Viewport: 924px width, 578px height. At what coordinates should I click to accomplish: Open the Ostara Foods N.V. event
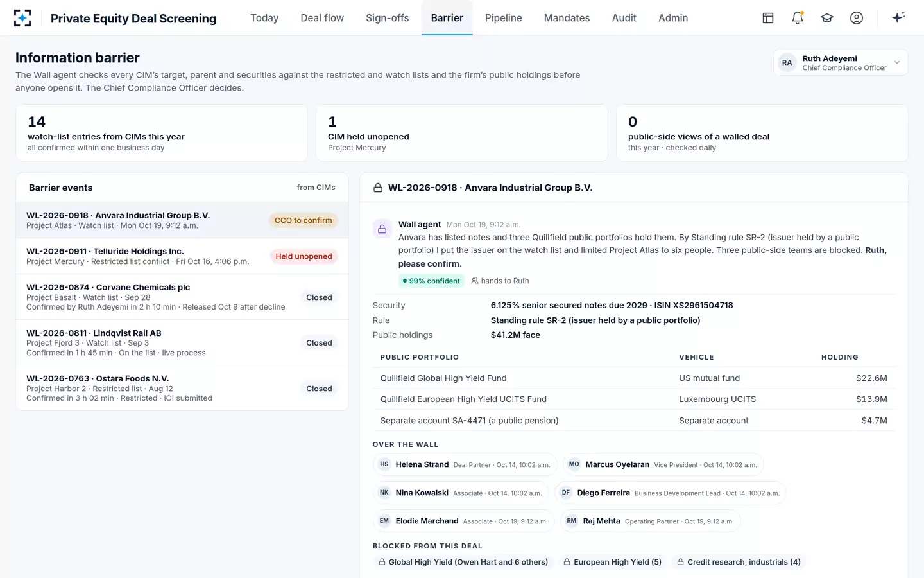coord(182,388)
